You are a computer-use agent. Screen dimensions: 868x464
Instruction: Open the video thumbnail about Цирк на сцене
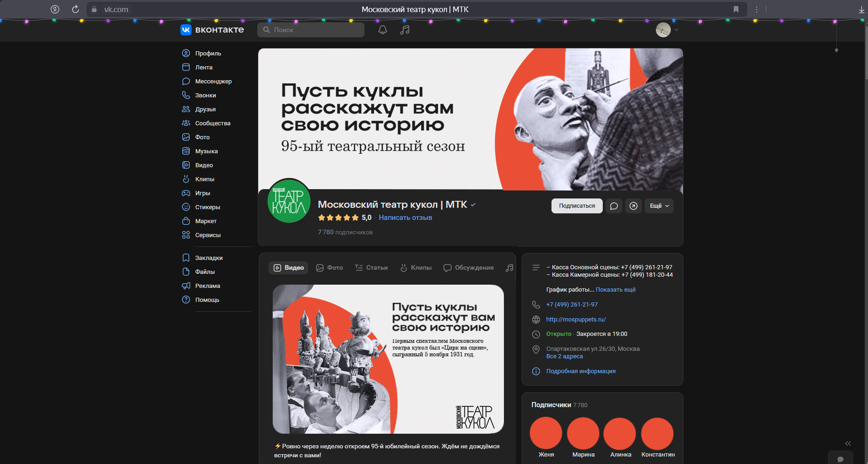coord(388,359)
